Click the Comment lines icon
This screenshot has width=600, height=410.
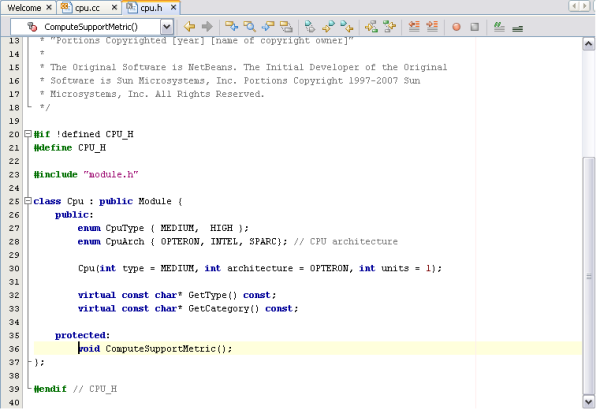click(x=499, y=26)
